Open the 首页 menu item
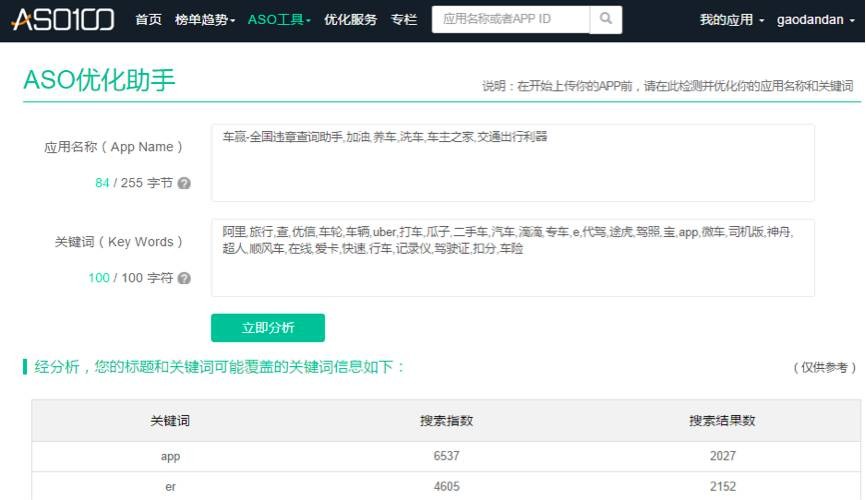 click(x=149, y=19)
